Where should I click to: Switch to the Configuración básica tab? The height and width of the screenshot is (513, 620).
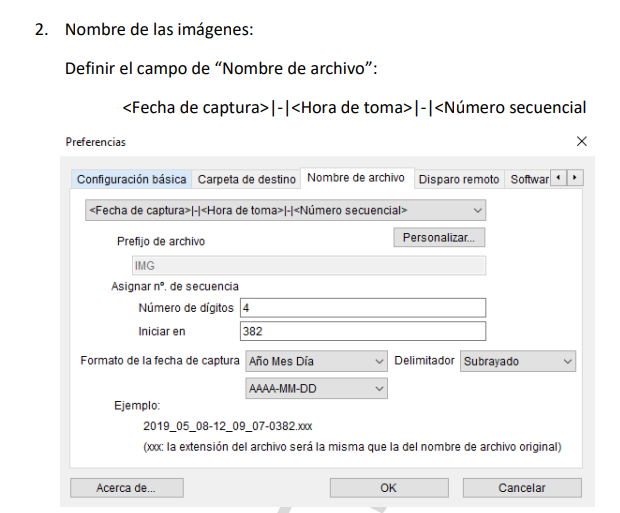[131, 179]
